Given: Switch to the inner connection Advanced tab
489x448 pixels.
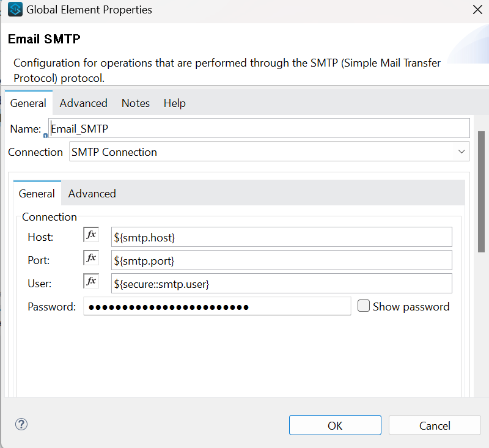Looking at the screenshot, I should [92, 194].
